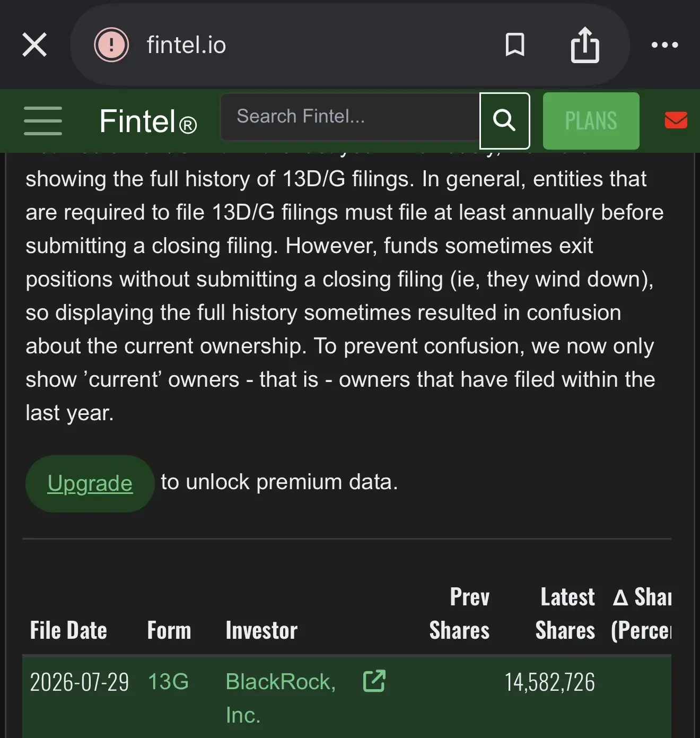Sort table by File Date column
Viewport: 700px width, 738px height.
[68, 630]
